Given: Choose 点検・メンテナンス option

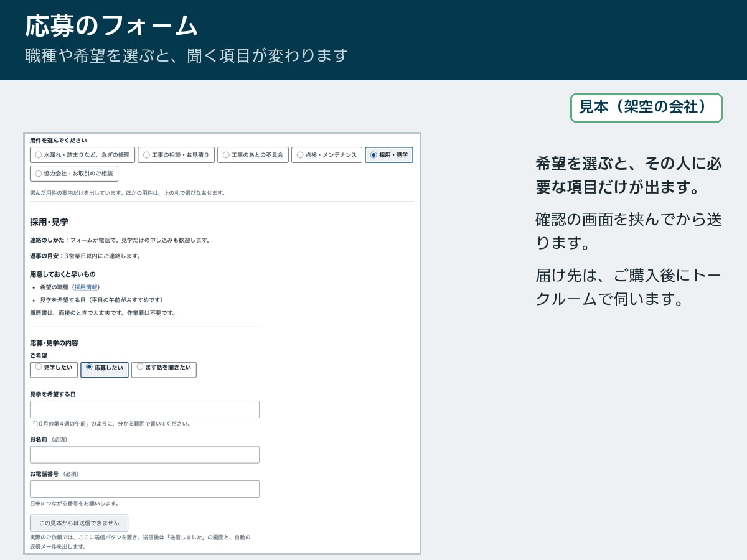Looking at the screenshot, I should (x=327, y=155).
